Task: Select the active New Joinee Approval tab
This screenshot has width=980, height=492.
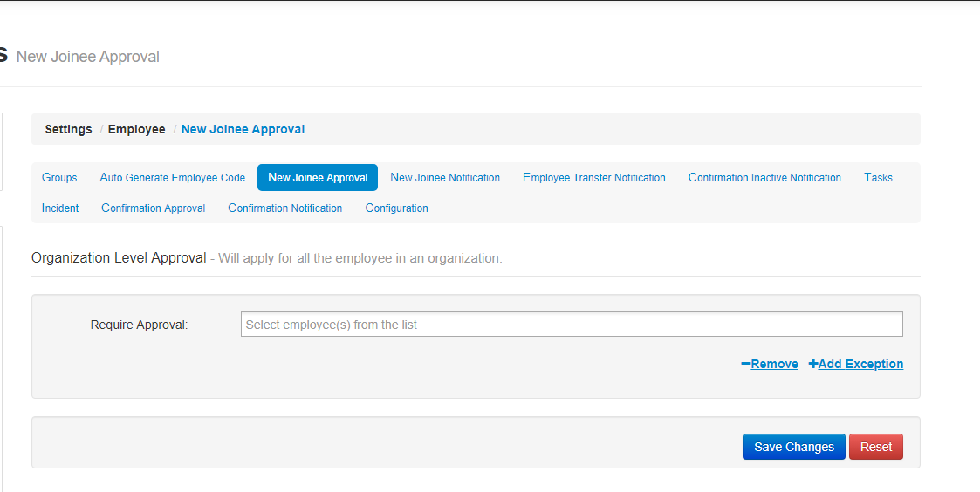Action: (x=318, y=178)
